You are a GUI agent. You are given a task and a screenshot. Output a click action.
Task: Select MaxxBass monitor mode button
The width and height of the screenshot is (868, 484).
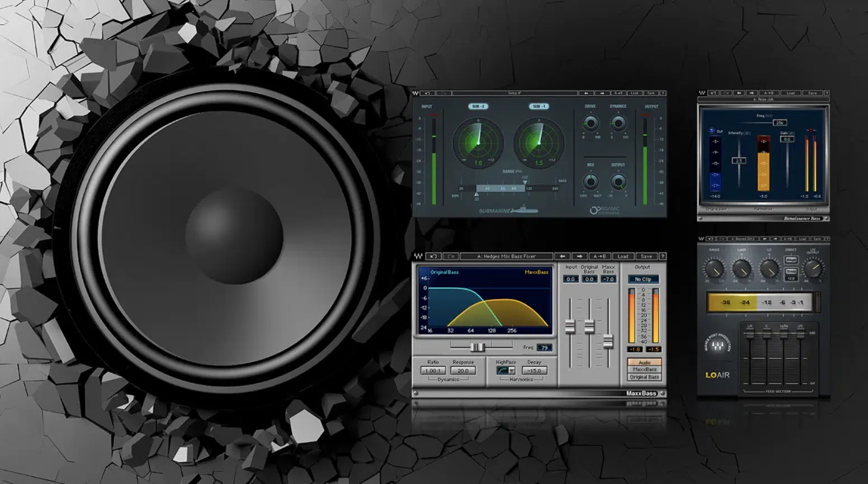click(644, 369)
